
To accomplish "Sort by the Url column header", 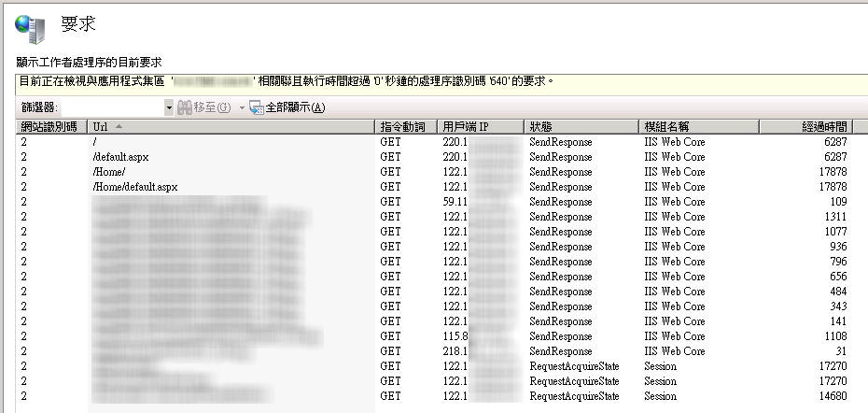I will click(231, 127).
